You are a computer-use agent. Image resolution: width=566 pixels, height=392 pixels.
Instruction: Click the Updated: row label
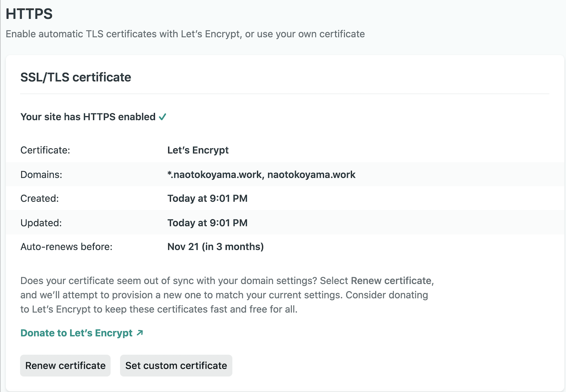click(41, 223)
